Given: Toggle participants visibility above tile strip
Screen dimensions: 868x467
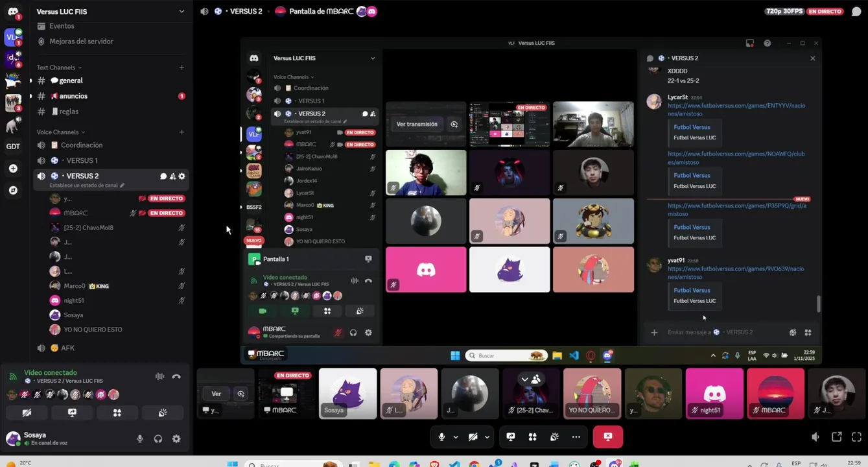Looking at the screenshot, I should pos(530,379).
